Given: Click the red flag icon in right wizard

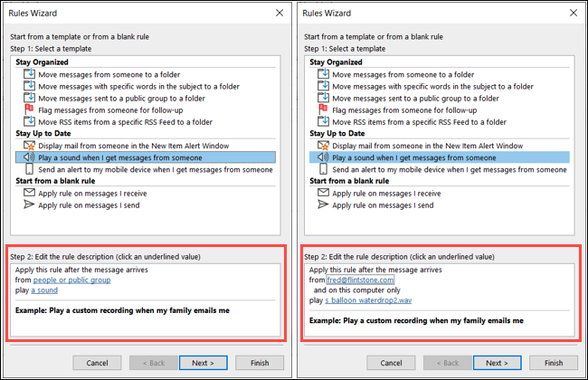Looking at the screenshot, I should click(323, 109).
